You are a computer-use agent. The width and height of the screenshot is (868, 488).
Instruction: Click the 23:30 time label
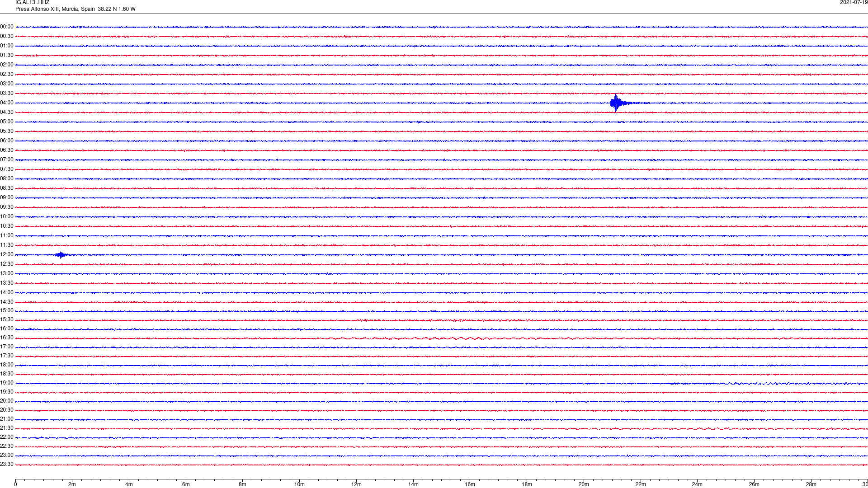point(7,465)
